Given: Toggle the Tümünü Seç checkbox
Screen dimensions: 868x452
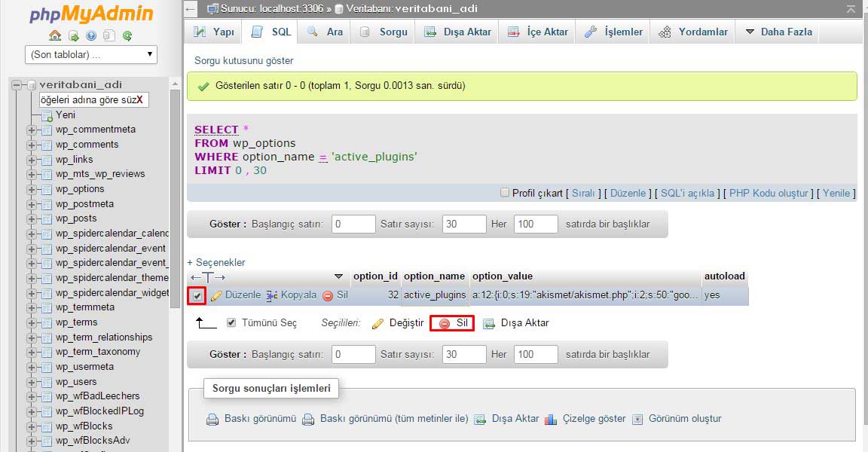Looking at the screenshot, I should tap(231, 322).
